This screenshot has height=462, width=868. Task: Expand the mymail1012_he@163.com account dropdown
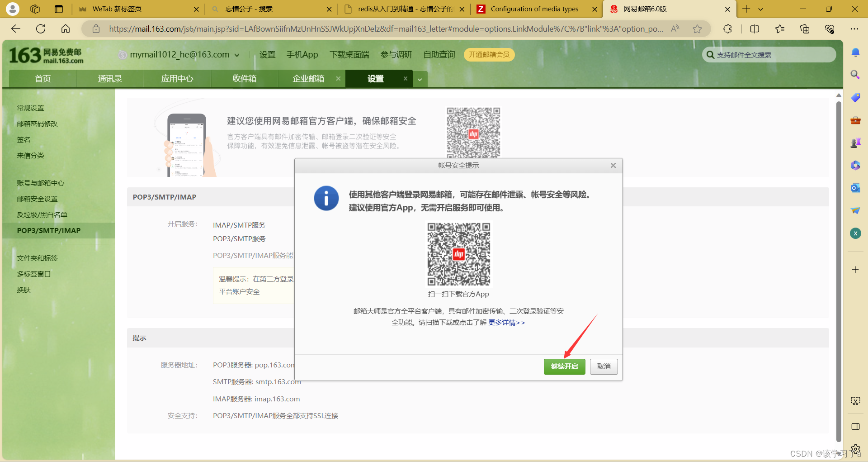237,55
